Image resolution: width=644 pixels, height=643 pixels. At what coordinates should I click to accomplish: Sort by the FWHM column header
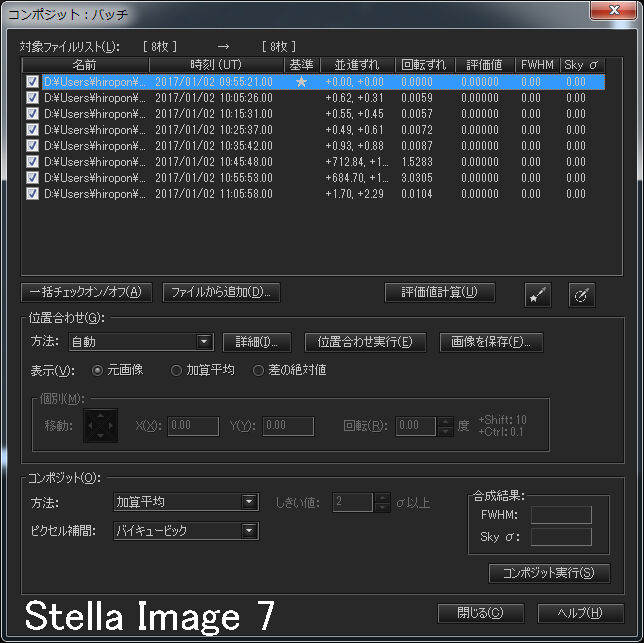point(537,65)
